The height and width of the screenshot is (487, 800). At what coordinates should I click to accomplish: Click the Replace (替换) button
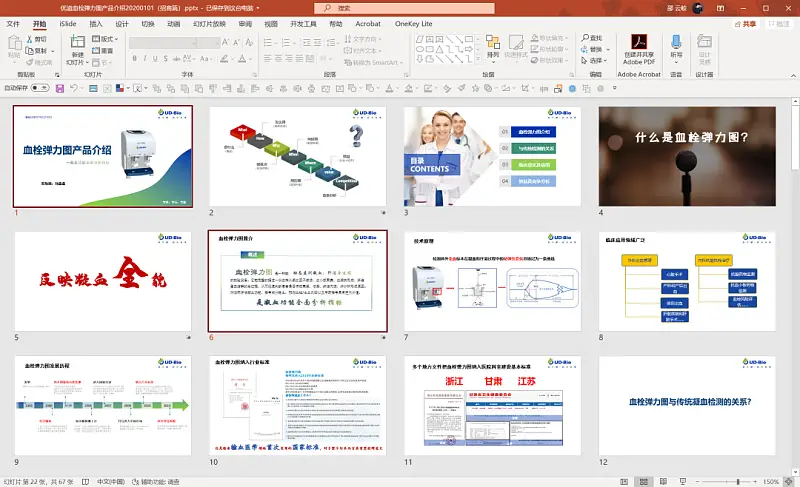point(591,49)
